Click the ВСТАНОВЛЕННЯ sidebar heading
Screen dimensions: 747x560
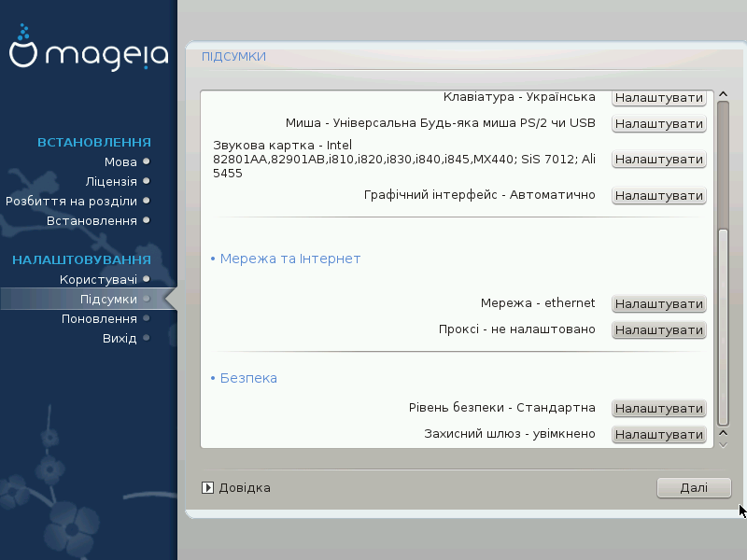pos(94,143)
